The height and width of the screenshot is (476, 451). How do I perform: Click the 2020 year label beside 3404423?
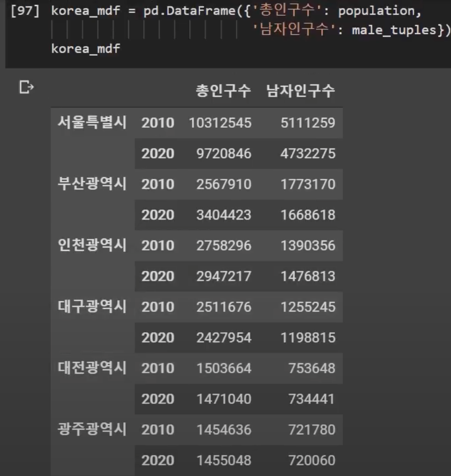(x=158, y=215)
